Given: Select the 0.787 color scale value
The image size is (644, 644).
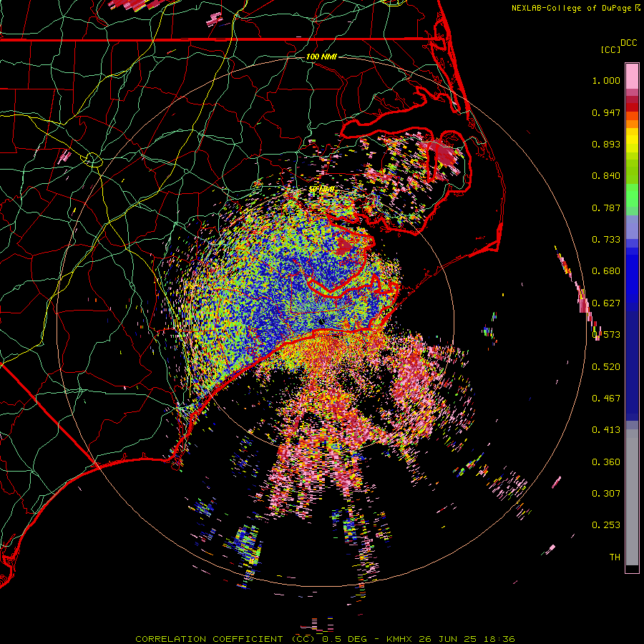Looking at the screenshot, I should pos(606,208).
